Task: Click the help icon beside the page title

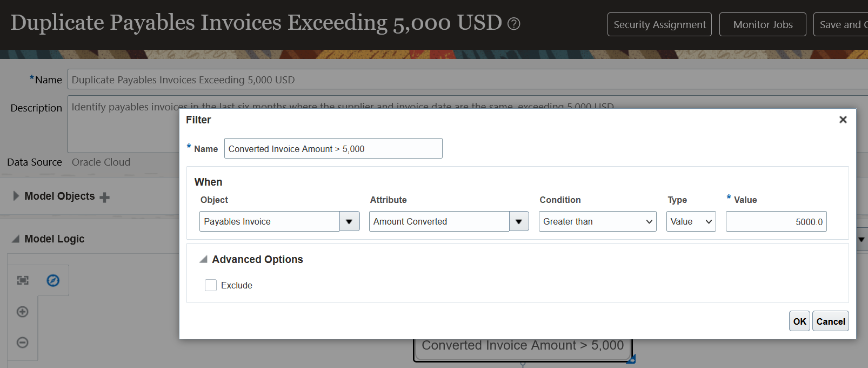Action: tap(514, 24)
